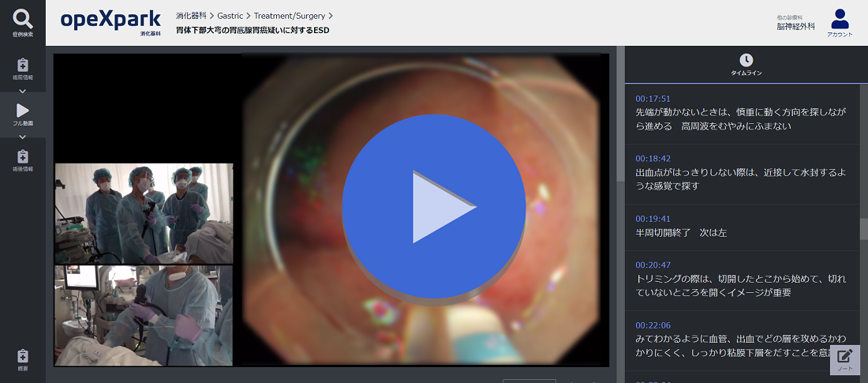The width and height of the screenshot is (868, 383).
Task: Jump to timeline marker 00:22:06
Action: (x=653, y=325)
